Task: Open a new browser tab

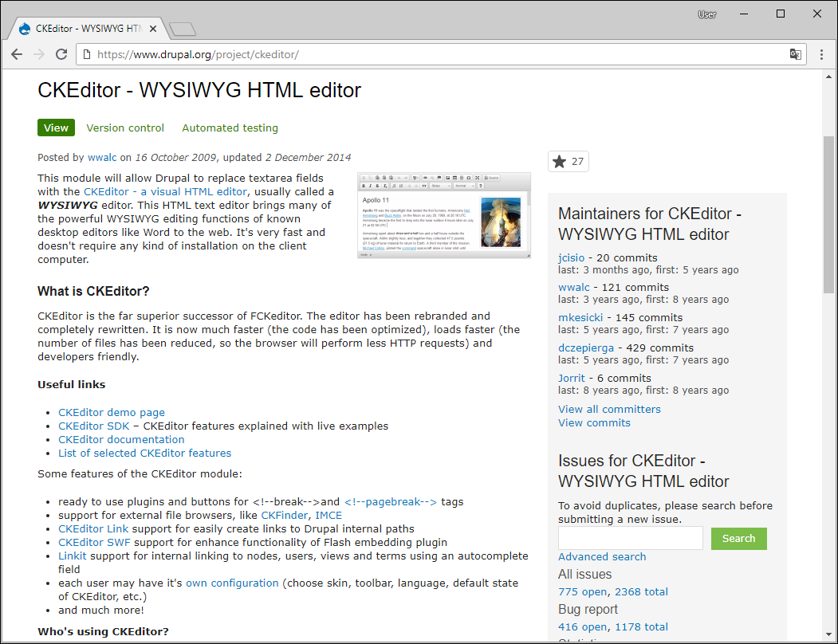Action: [183, 29]
